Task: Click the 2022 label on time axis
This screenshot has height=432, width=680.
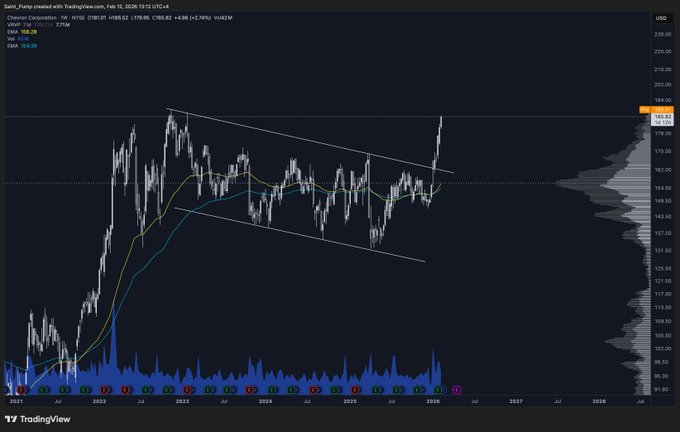Action: tap(99, 401)
